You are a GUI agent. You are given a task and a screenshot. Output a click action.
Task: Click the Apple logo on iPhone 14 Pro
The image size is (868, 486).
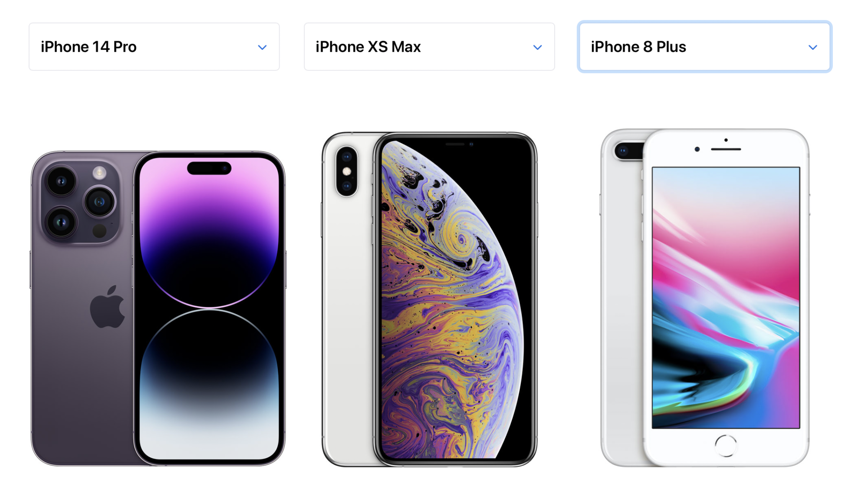tap(108, 307)
